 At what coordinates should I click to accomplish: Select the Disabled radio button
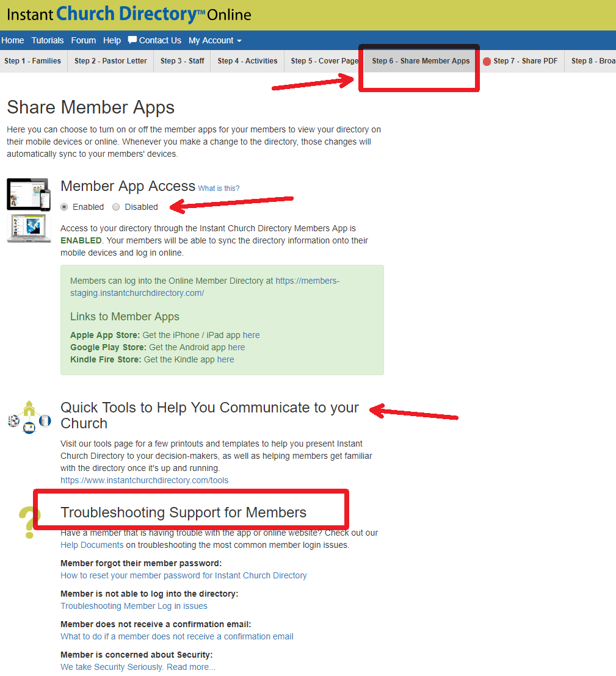coord(116,207)
